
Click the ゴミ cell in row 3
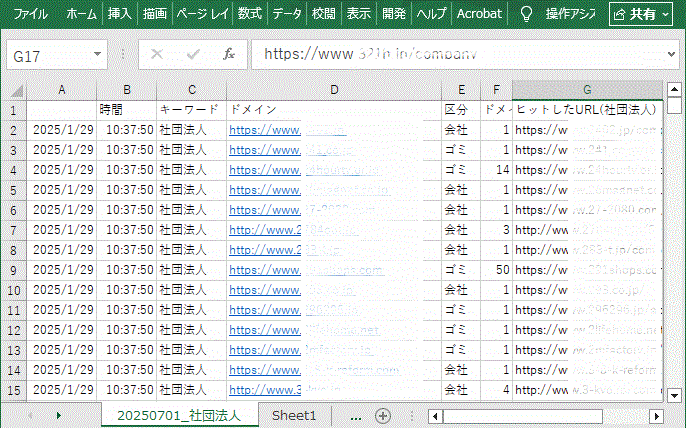point(461,150)
